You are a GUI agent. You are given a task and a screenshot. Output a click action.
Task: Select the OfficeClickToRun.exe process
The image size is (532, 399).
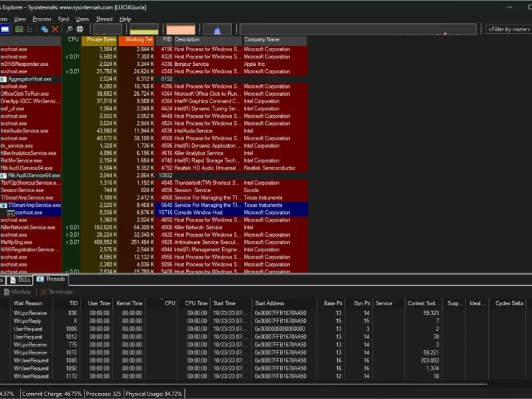(x=154, y=94)
